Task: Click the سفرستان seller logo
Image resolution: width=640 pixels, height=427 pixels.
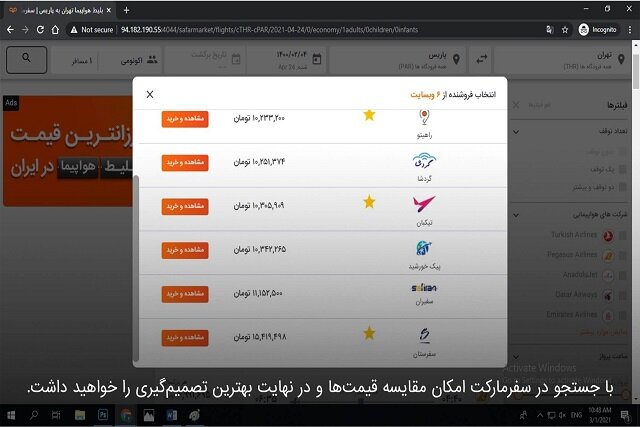Action: [x=424, y=336]
